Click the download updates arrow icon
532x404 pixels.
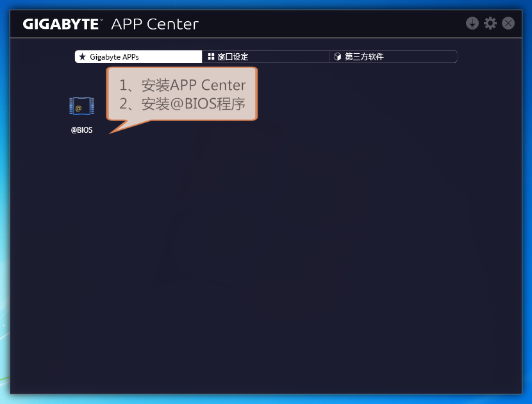(472, 24)
